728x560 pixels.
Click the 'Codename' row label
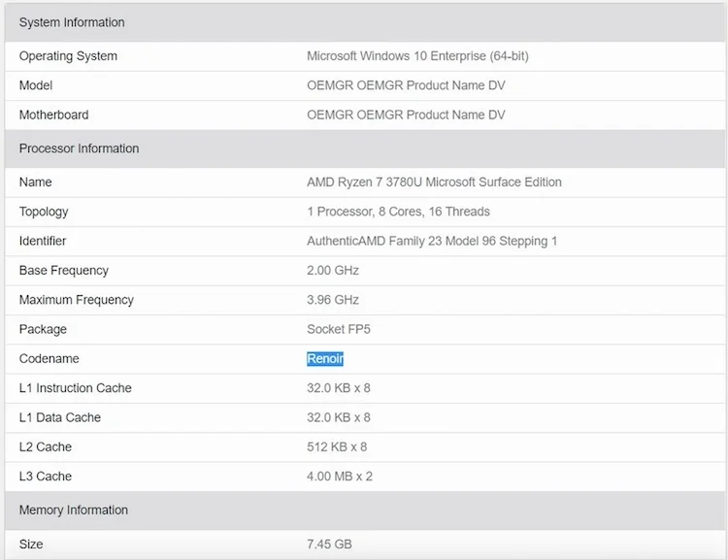[x=50, y=358]
